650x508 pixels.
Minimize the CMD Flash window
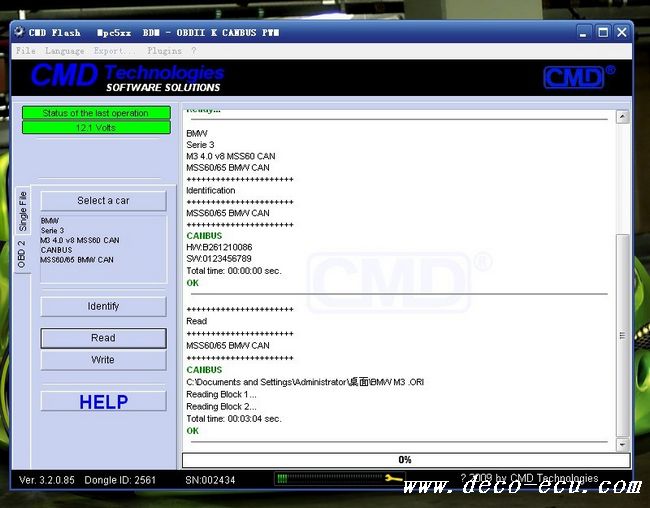[x=583, y=32]
